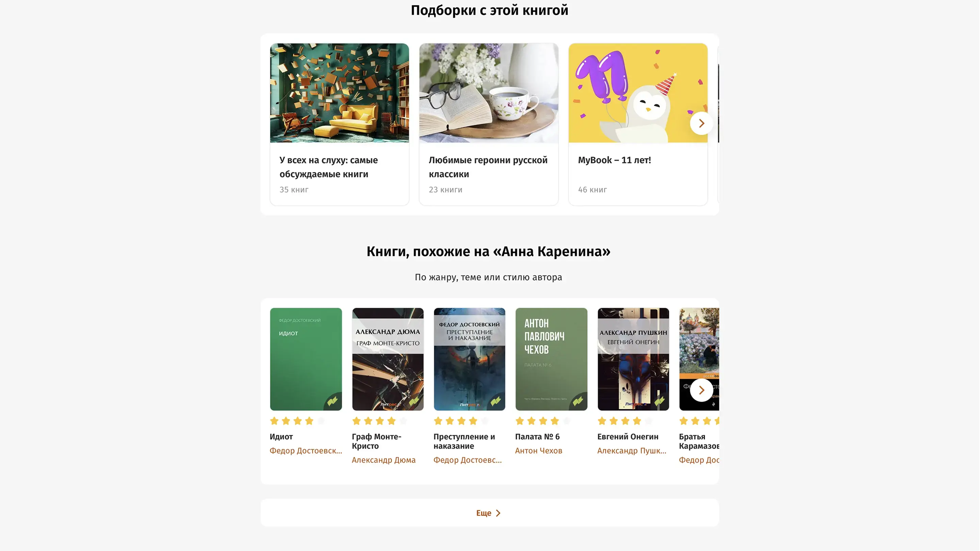980x551 pixels.
Task: Open author link Александр Дюма
Action: click(383, 460)
